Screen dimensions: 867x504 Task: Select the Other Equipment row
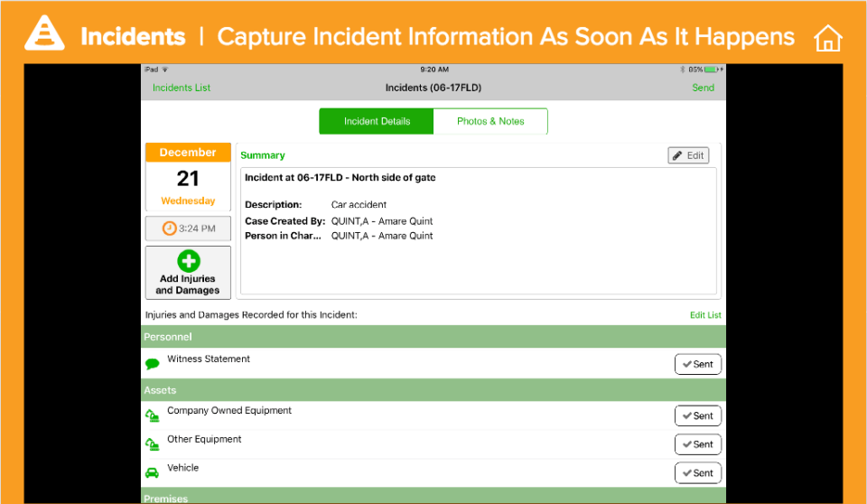[x=433, y=444]
